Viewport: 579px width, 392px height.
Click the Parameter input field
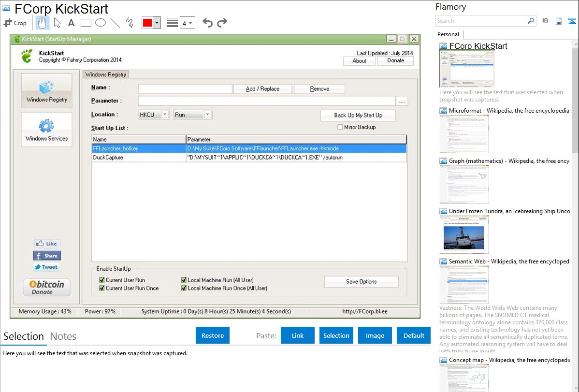267,101
